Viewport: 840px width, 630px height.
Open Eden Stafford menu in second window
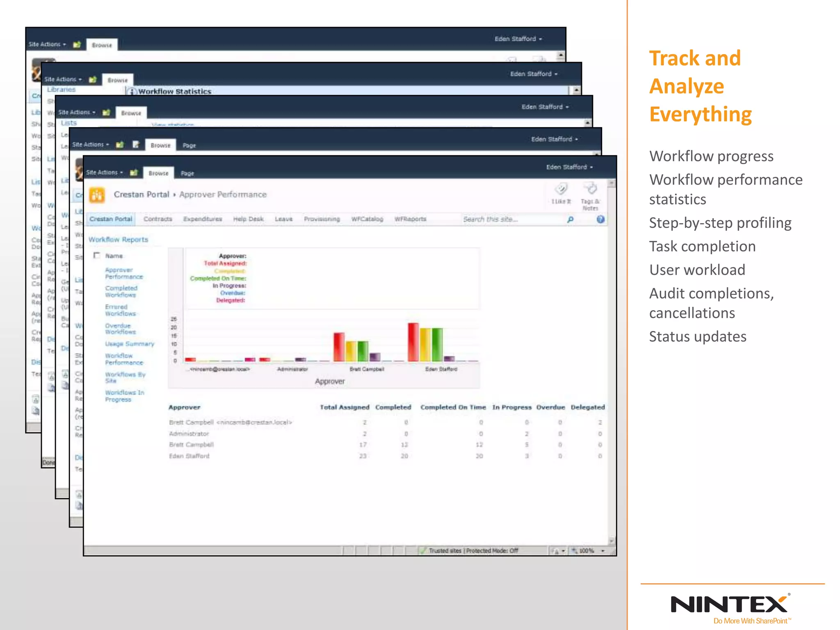click(555, 139)
